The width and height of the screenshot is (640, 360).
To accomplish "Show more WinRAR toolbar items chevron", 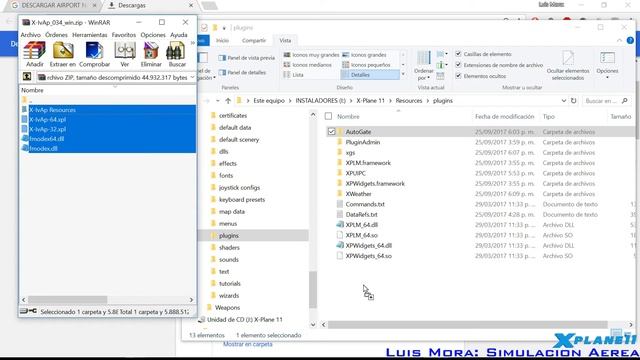I will 192,43.
